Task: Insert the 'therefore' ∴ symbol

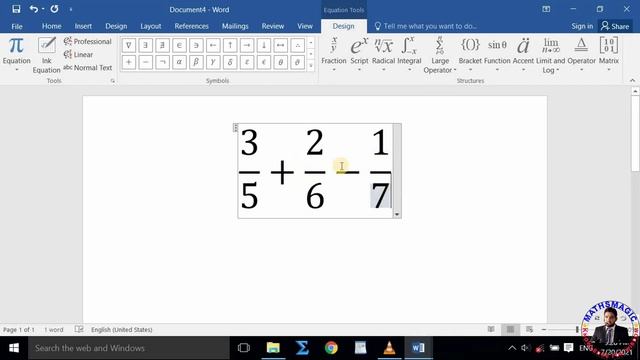Action: pos(298,45)
